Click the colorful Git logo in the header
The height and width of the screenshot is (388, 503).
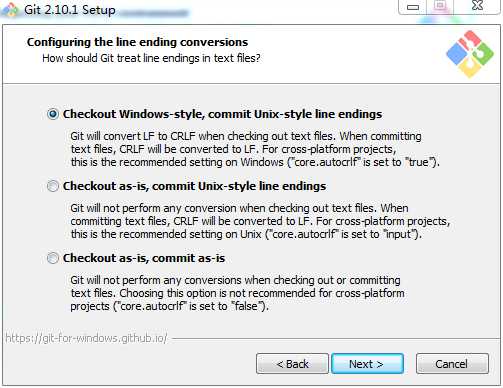tap(470, 54)
